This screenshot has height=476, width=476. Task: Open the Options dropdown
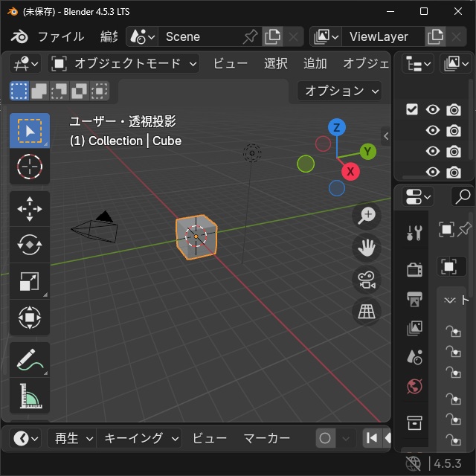click(x=339, y=91)
